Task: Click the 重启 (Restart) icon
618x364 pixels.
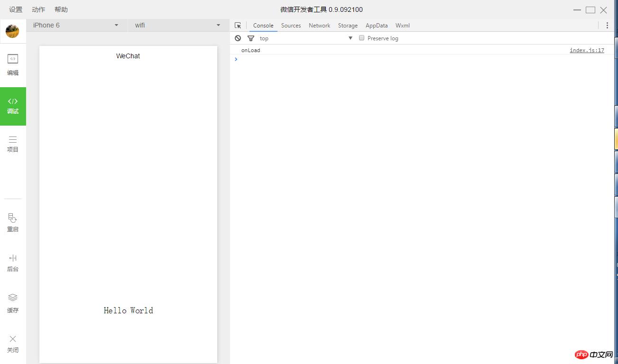Action: point(13,218)
